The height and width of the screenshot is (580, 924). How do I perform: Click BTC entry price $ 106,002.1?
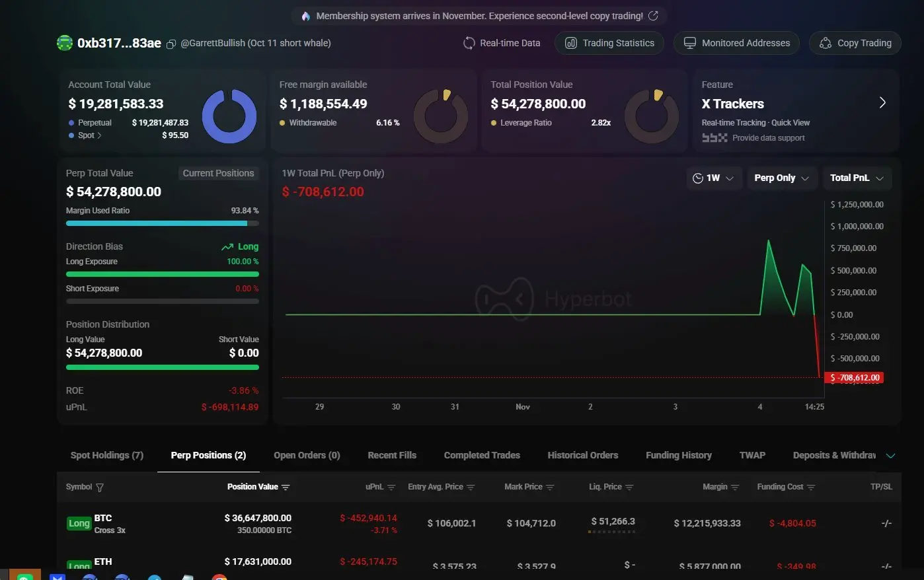click(451, 523)
